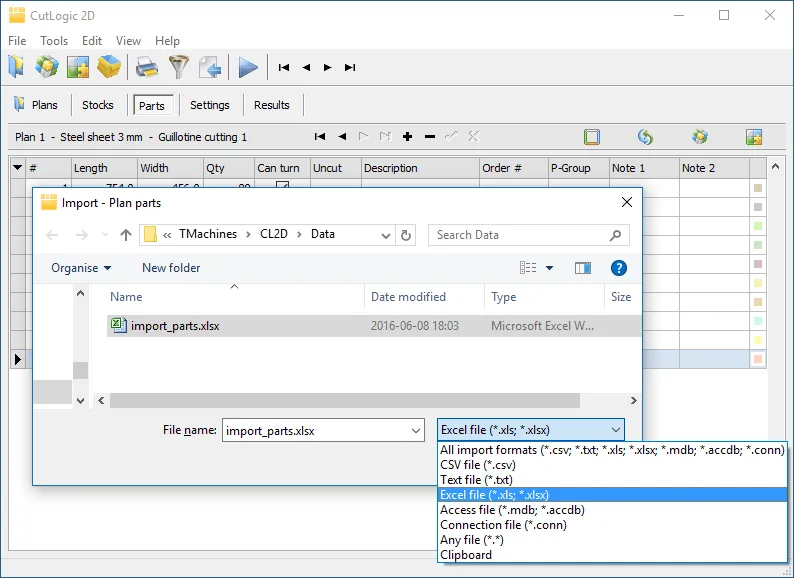The width and height of the screenshot is (794, 578).
Task: Select the import_parts.xlsx file
Action: pos(175,326)
